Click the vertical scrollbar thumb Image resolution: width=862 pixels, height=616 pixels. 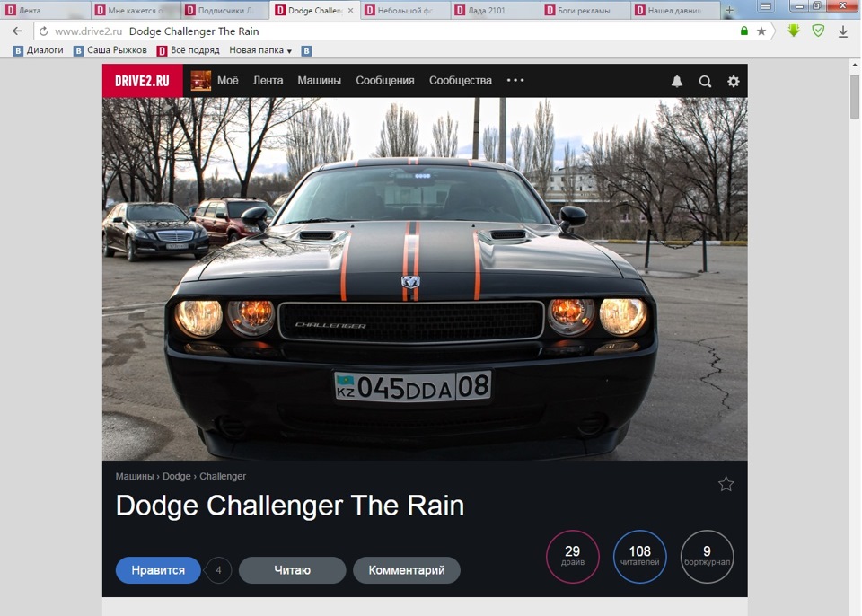[854, 97]
